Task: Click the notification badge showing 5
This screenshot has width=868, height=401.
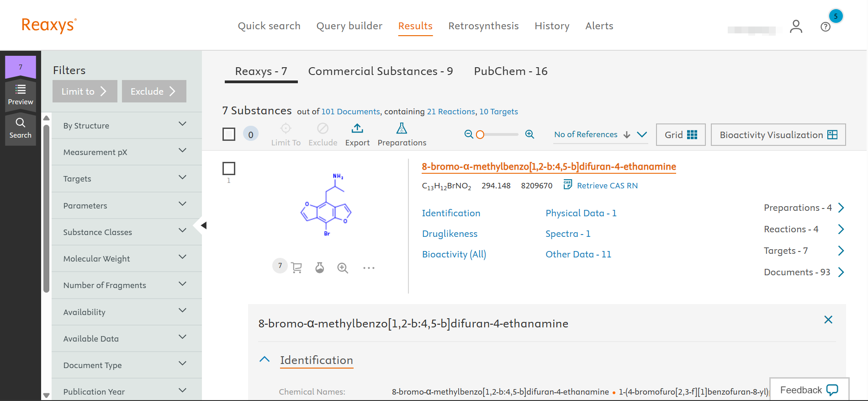Action: click(x=836, y=16)
